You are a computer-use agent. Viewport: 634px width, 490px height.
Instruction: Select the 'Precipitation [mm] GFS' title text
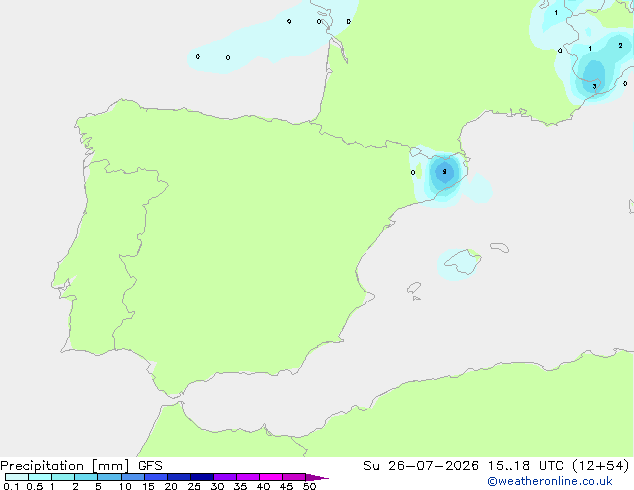pos(81,466)
